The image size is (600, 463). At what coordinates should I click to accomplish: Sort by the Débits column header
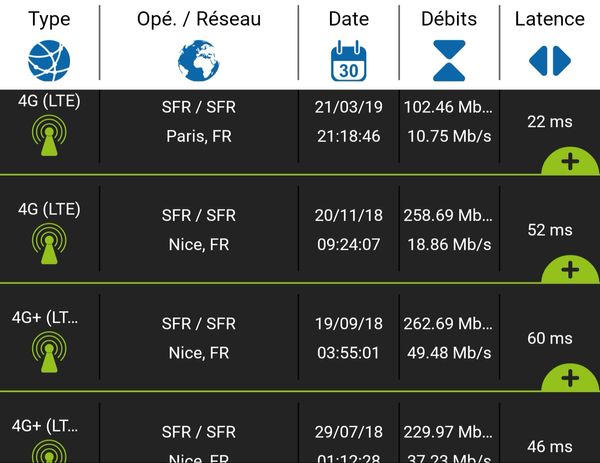[449, 19]
